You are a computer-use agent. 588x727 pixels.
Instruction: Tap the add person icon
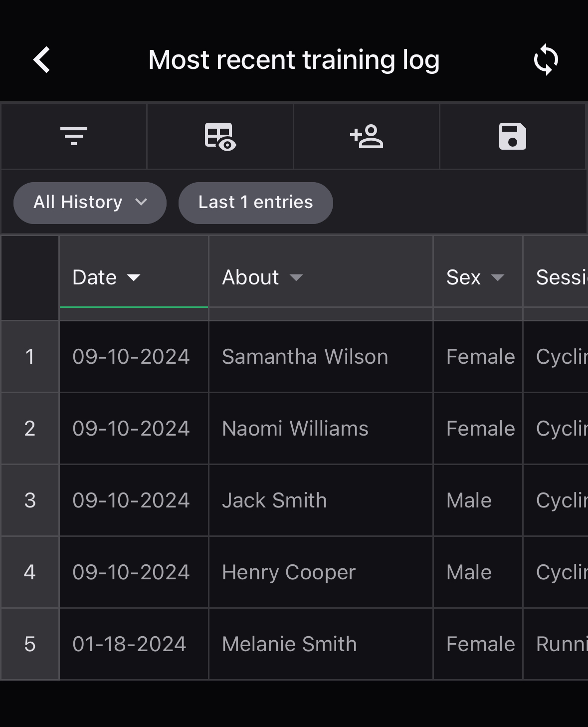[367, 136]
